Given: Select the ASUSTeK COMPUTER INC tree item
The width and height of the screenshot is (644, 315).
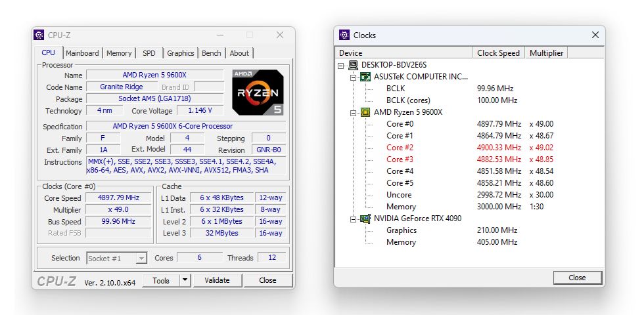Looking at the screenshot, I should [x=421, y=77].
